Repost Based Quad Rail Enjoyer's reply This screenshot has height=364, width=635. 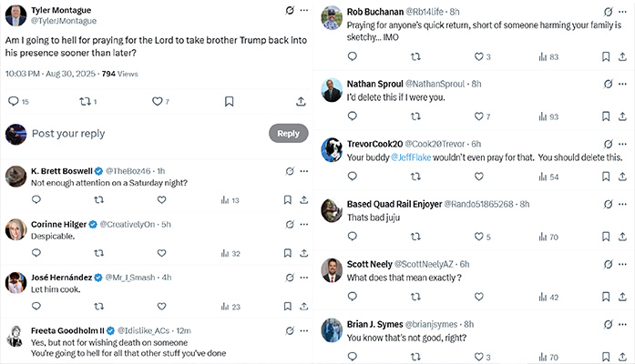coord(415,237)
